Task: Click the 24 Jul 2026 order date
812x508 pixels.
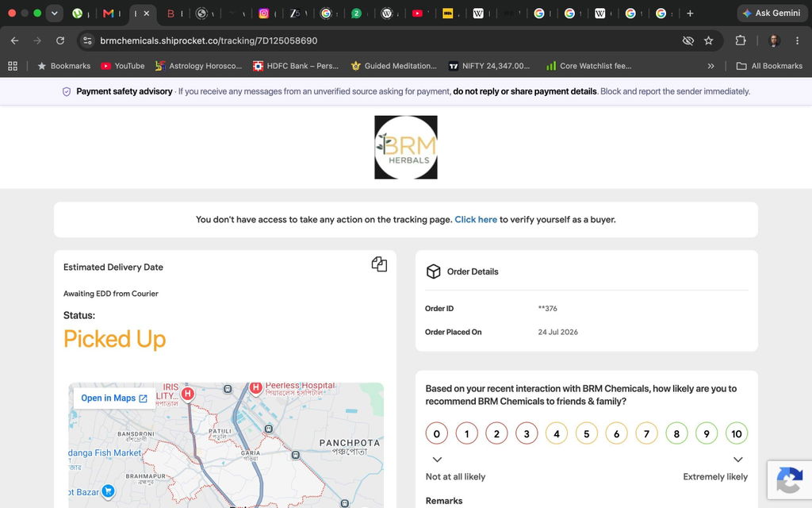Action: tap(557, 332)
